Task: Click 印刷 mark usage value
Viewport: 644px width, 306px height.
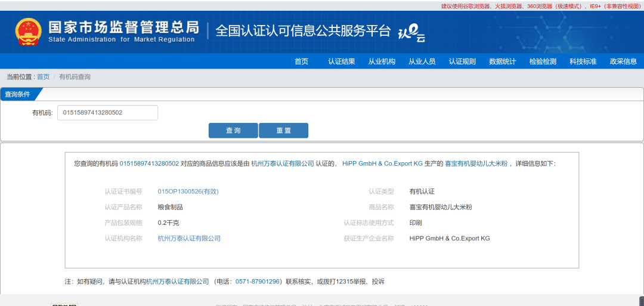Action: 416,222
